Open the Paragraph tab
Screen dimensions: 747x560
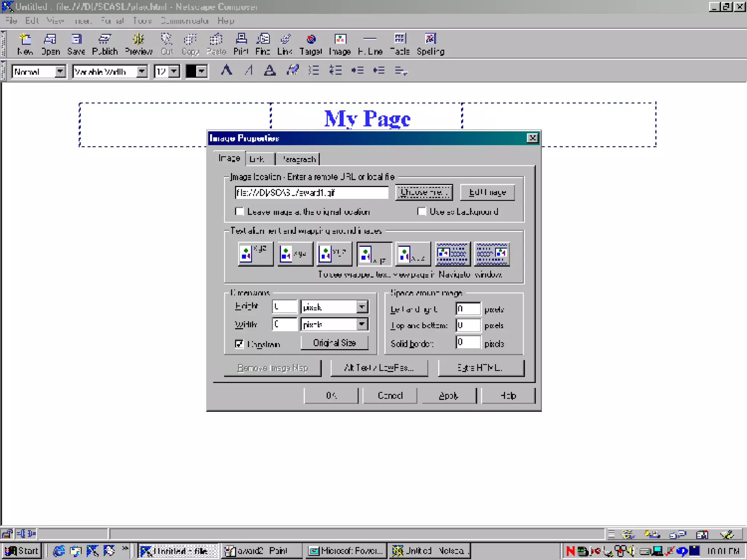click(x=298, y=159)
